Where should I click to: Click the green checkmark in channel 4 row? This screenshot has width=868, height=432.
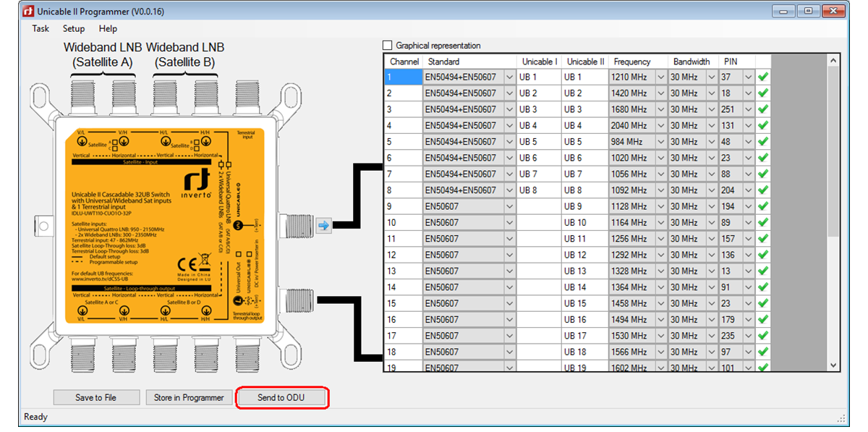(x=763, y=125)
